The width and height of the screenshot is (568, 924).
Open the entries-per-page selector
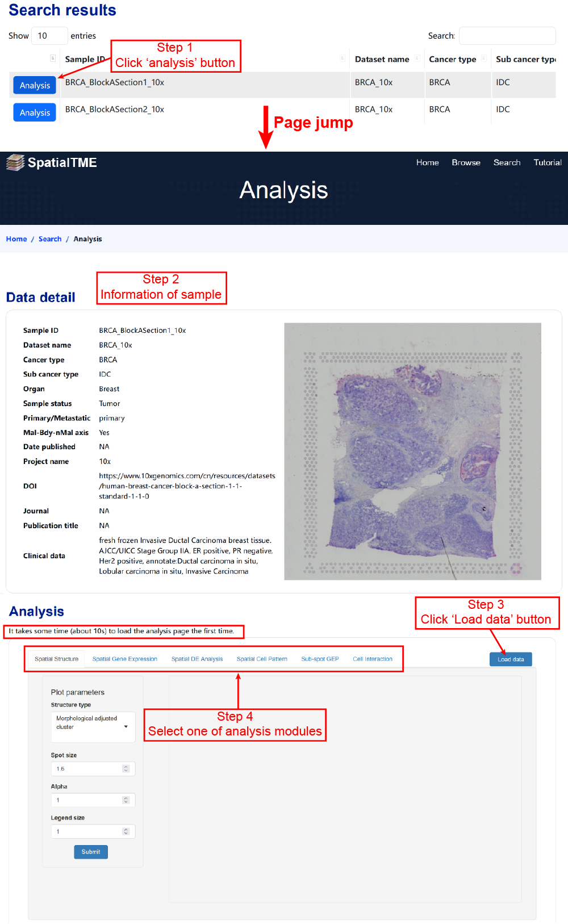(49, 36)
